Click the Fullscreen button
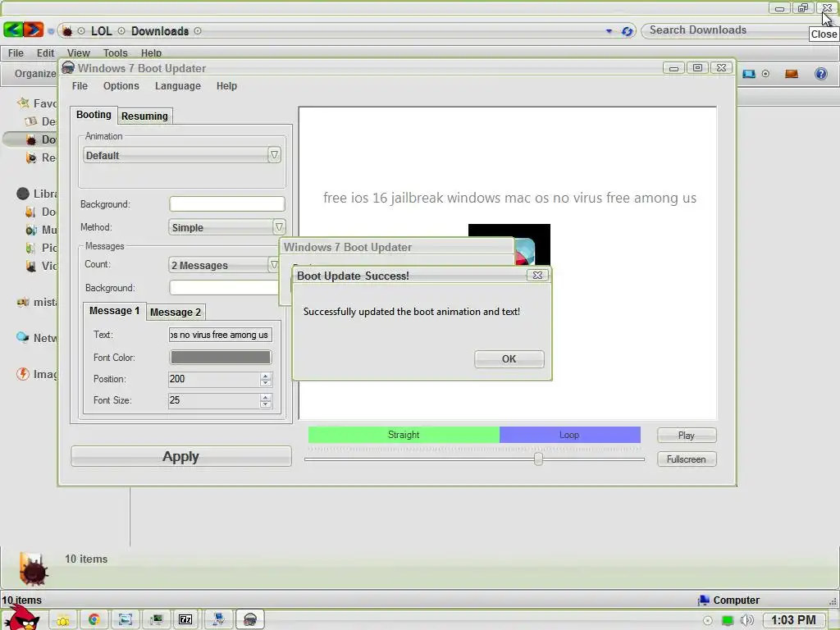 687,459
